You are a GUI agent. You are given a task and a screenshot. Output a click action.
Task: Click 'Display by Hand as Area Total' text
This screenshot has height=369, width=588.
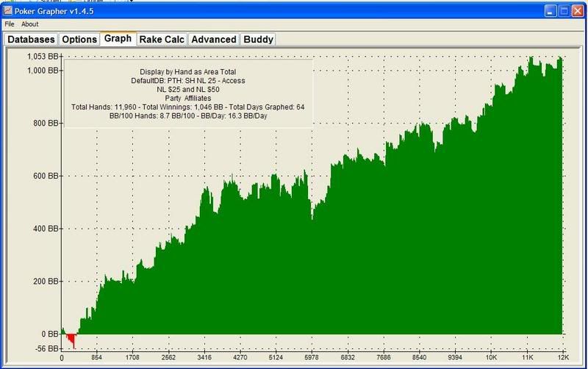188,71
